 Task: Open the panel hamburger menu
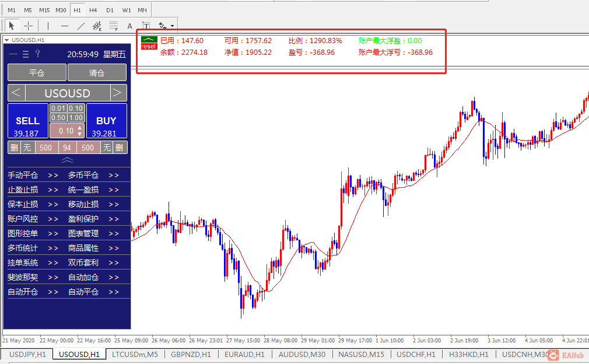[26, 54]
